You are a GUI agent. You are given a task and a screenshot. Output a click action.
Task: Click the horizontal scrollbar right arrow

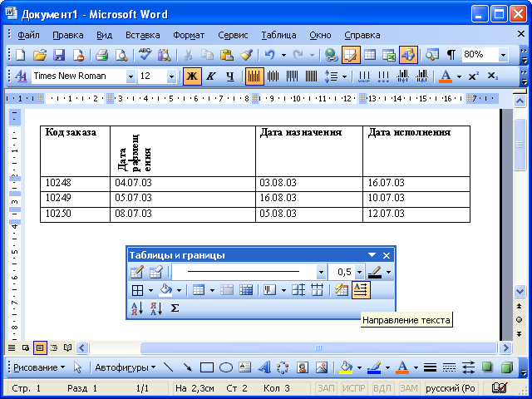point(506,347)
